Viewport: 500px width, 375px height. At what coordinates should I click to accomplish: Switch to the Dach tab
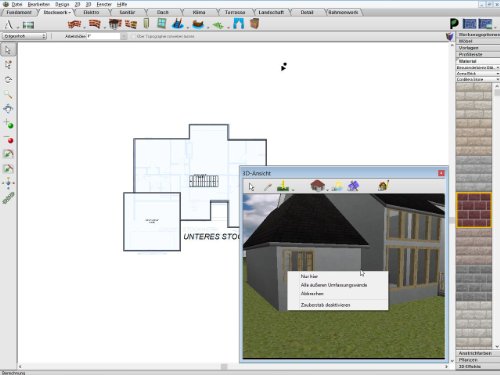163,12
